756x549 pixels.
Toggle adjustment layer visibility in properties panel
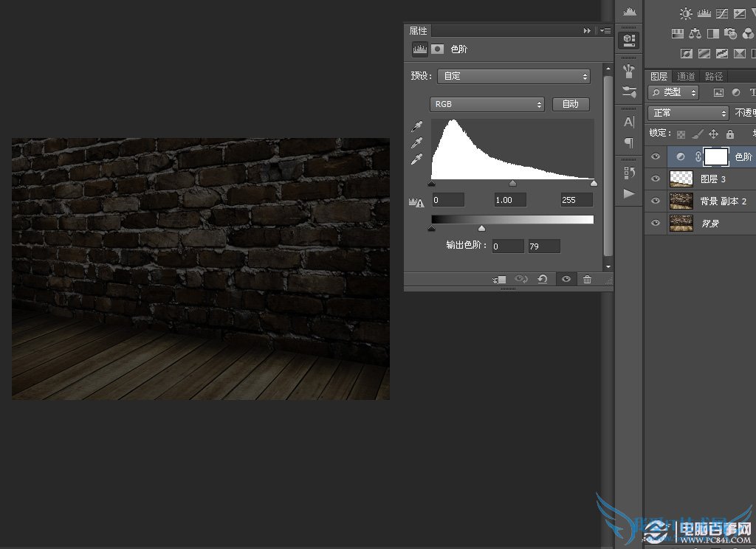tap(566, 279)
